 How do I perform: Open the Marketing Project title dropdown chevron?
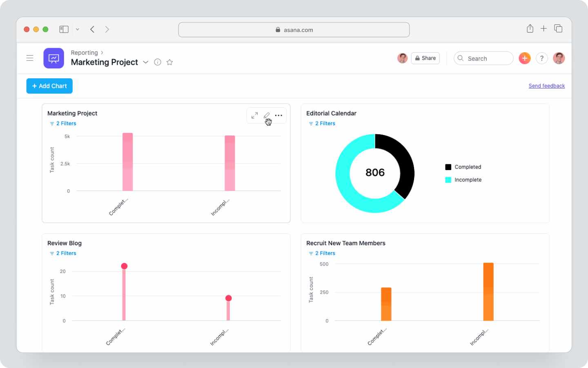[146, 62]
